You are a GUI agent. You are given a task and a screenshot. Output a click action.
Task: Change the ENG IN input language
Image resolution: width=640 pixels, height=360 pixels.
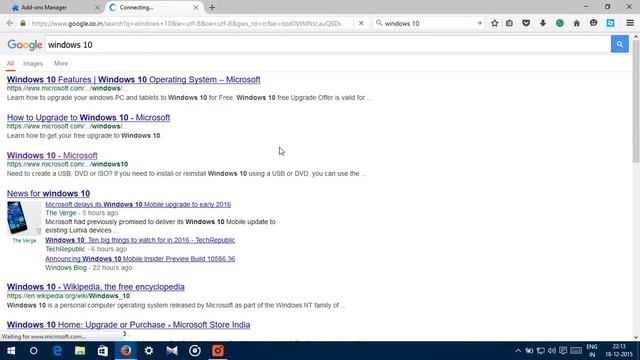592,351
